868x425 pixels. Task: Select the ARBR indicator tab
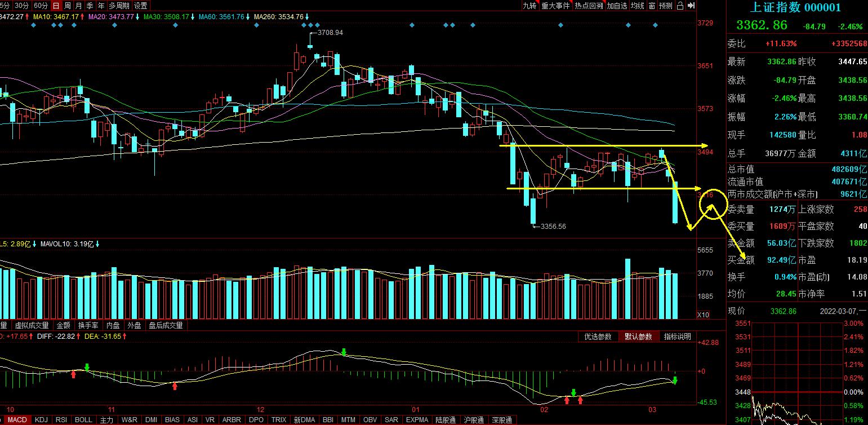coord(232,420)
